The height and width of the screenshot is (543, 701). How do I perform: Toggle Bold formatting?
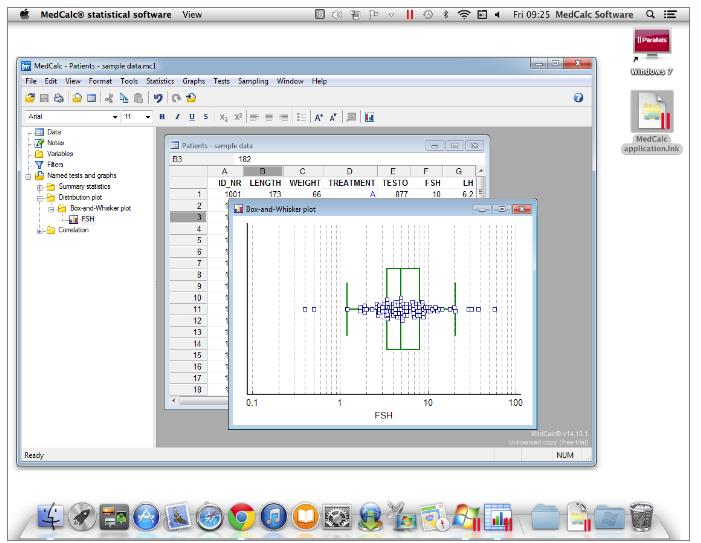click(x=162, y=117)
